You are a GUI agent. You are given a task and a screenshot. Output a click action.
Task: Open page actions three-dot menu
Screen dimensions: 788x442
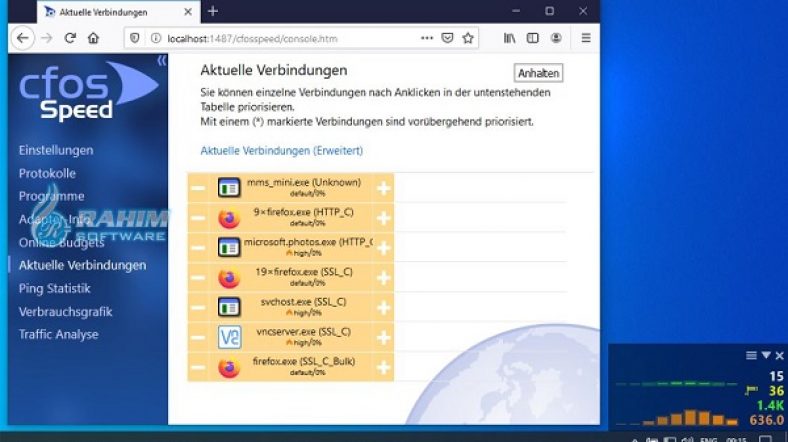point(427,38)
